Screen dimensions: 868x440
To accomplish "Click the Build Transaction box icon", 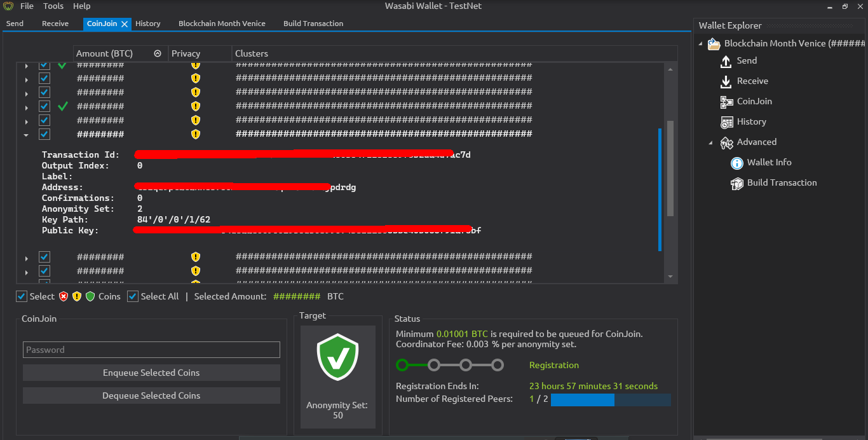I will [x=736, y=183].
